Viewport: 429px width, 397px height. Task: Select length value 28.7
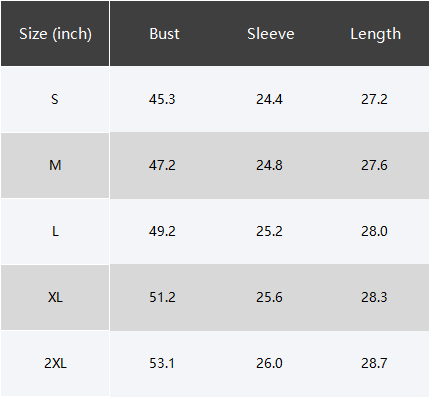coord(374,363)
